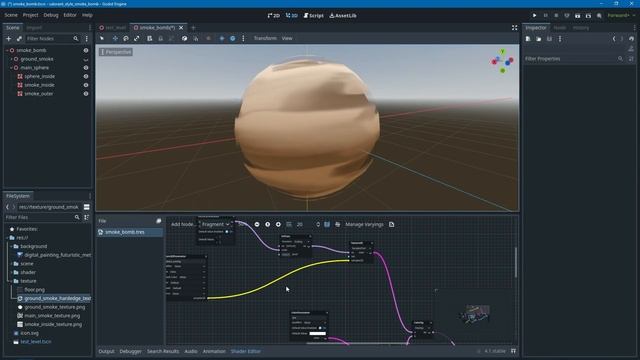Zoom out in the shader graph
The height and width of the screenshot is (360, 640).
(257, 224)
